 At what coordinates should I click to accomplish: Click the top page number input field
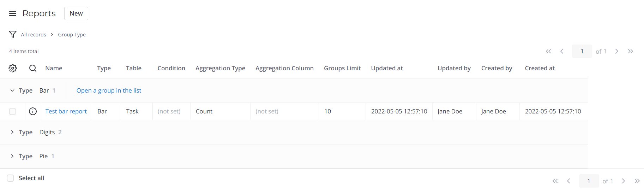tap(582, 51)
